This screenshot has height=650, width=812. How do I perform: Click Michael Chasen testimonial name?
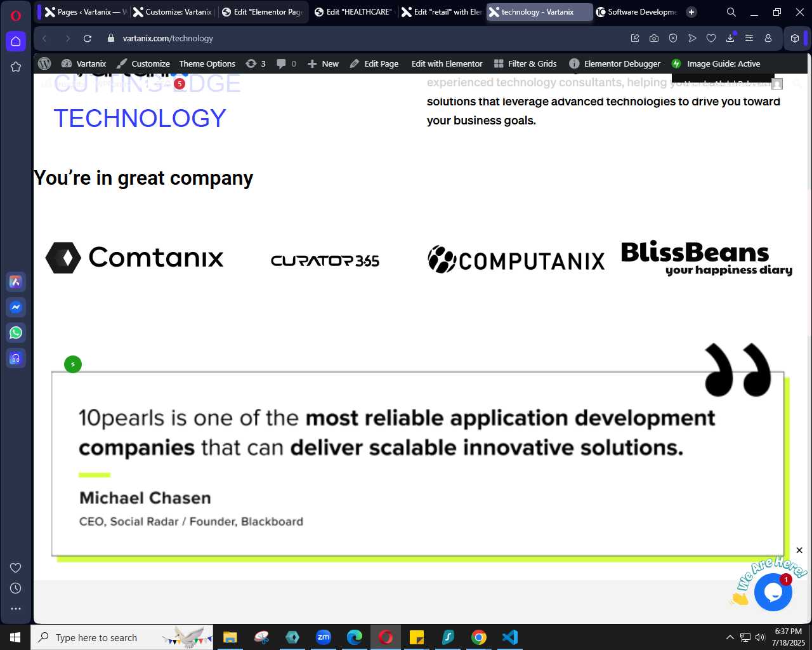click(x=145, y=498)
